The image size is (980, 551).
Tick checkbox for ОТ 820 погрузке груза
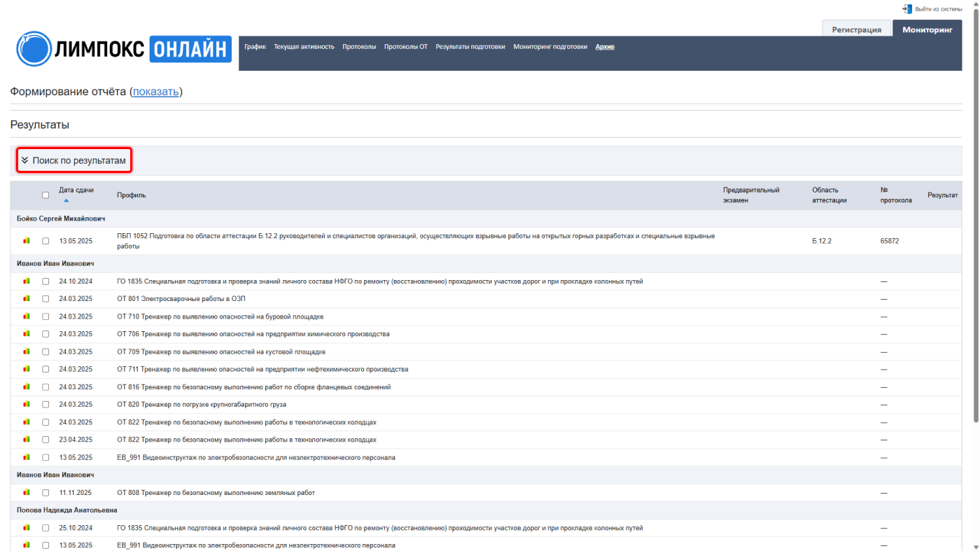[45, 405]
